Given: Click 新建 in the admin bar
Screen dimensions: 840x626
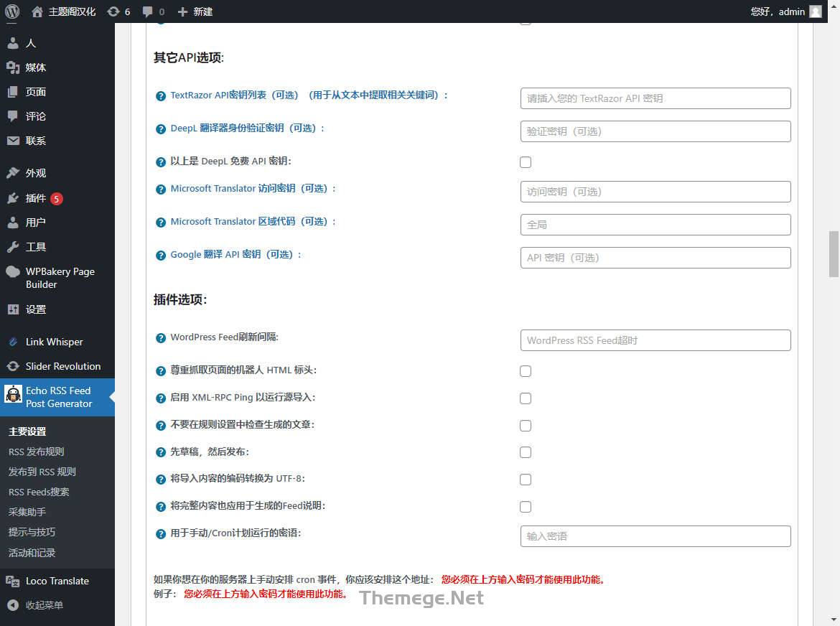Looking at the screenshot, I should (x=195, y=11).
